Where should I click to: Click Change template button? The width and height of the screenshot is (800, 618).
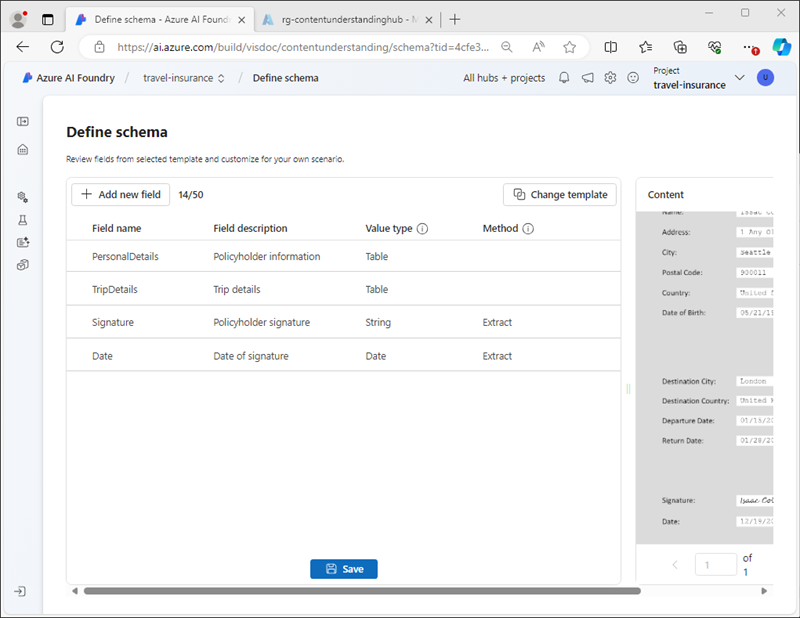click(x=560, y=194)
